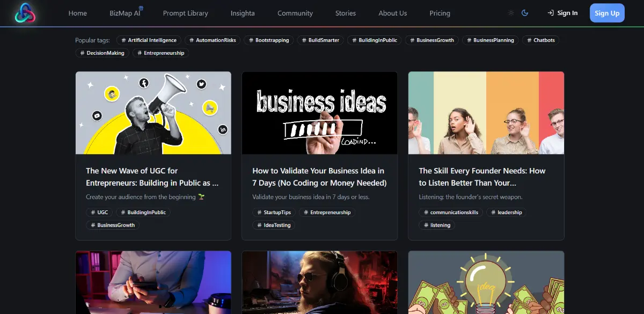Open the article about validating business ideas

[x=318, y=177]
